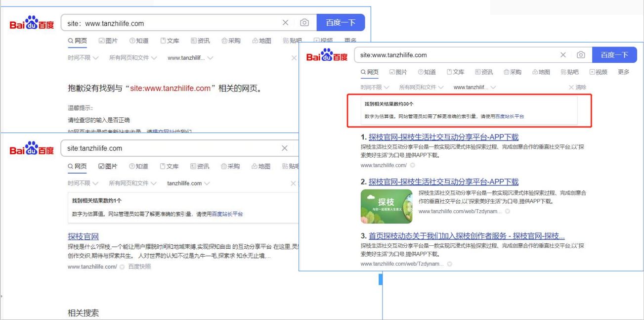
Task: Open the 探枝官网 result title in bottom-left window
Action: pyautogui.click(x=83, y=236)
